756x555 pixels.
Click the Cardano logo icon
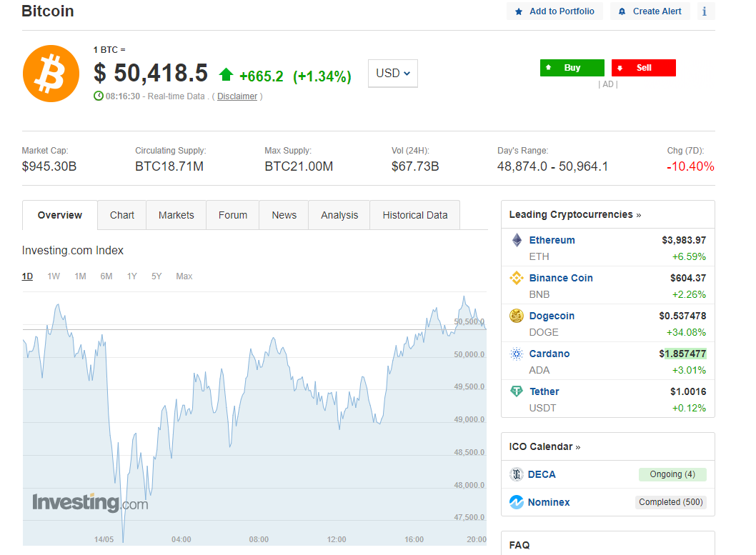click(517, 354)
